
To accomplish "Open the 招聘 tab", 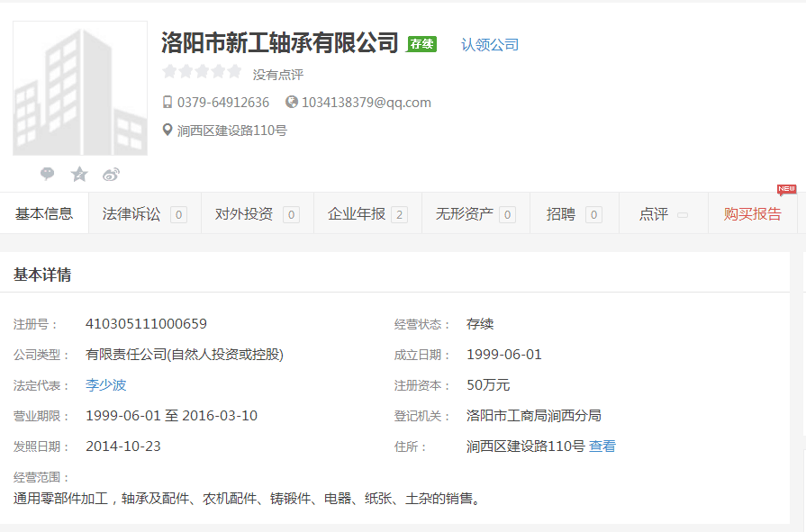I will [x=574, y=214].
